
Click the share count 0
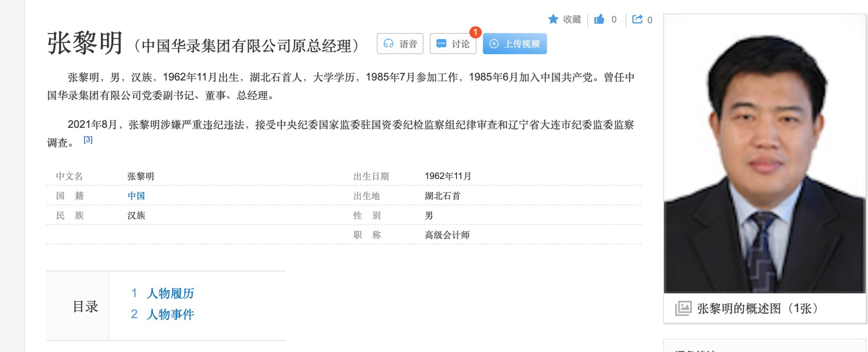pyautogui.click(x=650, y=20)
